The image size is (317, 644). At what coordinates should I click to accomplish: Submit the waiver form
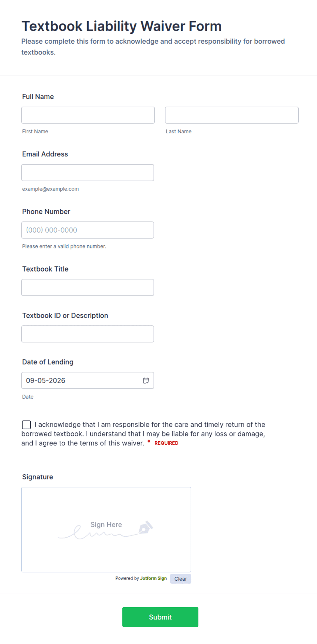[x=160, y=617]
